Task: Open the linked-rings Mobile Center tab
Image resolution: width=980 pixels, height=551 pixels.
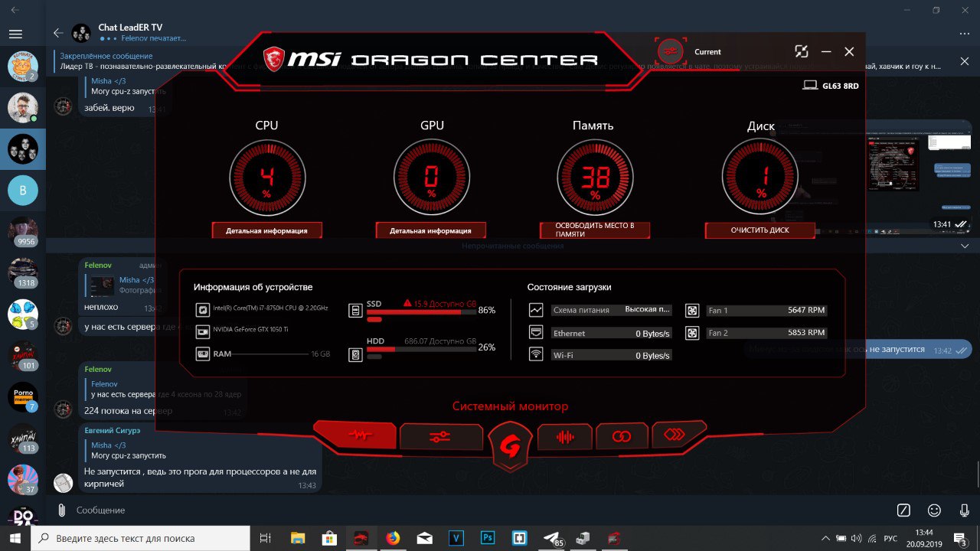Action: tap(622, 435)
